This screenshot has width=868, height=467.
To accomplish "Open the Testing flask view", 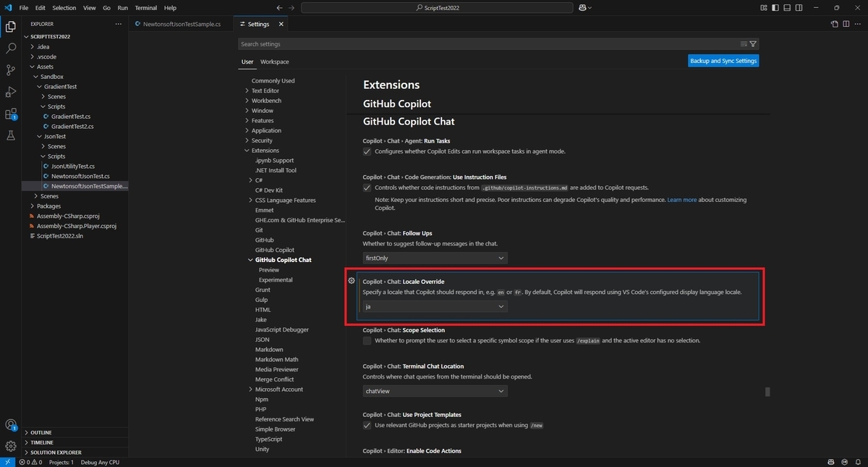I will point(11,135).
